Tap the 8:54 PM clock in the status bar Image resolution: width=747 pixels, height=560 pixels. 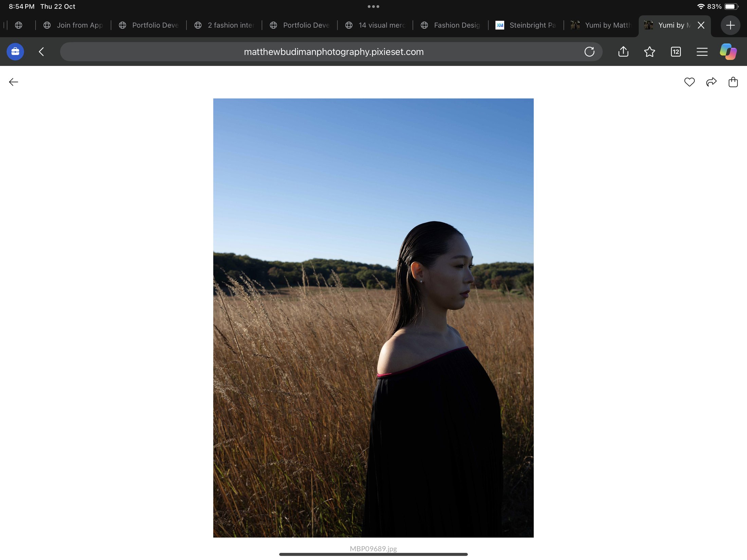click(21, 6)
